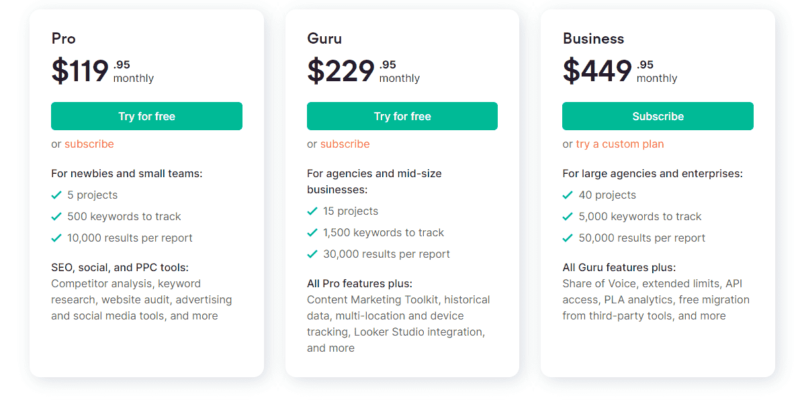Click the checkmark beside '30,000 results per report'
The height and width of the screenshot is (400, 800).
(x=312, y=254)
